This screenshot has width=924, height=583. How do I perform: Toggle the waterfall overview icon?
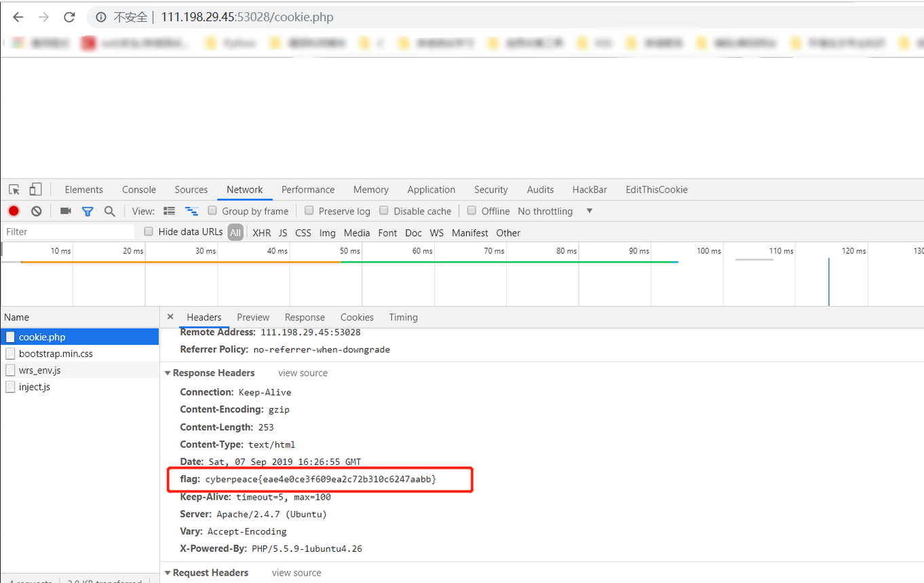click(192, 211)
